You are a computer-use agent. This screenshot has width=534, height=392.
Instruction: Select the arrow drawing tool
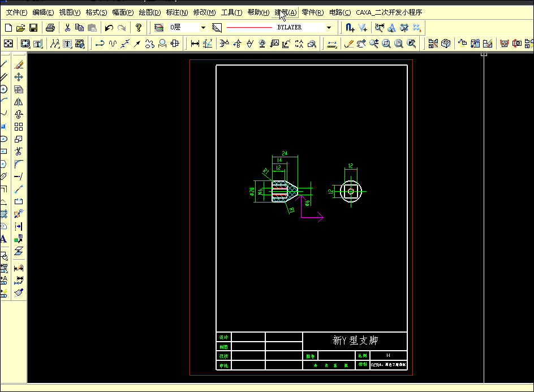click(137, 44)
